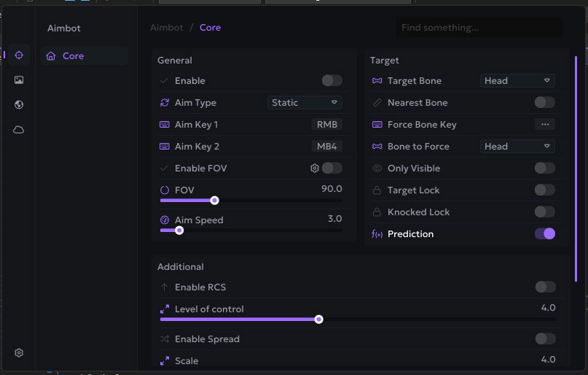Disable the Prediction toggle
This screenshot has width=588, height=375.
(544, 234)
